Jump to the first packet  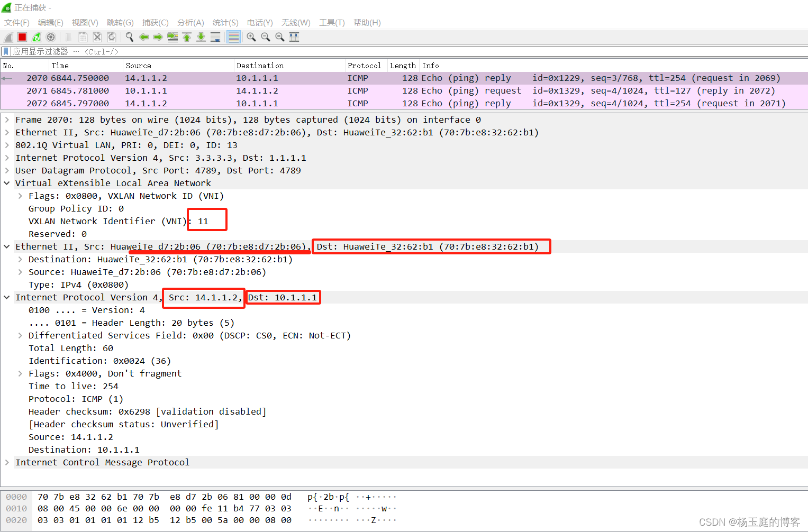click(187, 37)
